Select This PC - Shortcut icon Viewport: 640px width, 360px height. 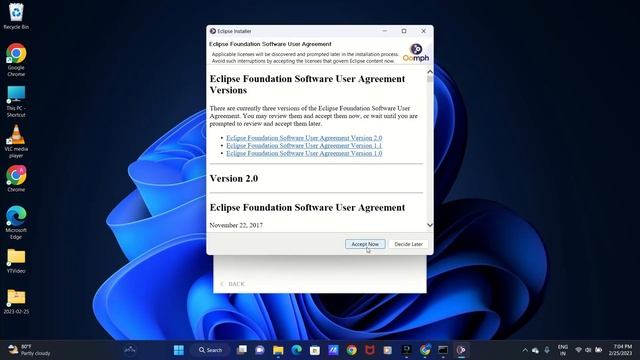click(x=16, y=101)
